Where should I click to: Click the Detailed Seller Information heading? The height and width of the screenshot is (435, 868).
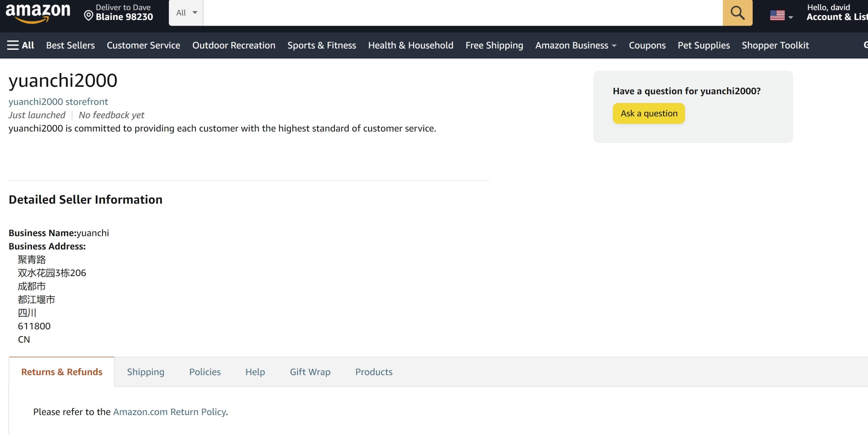tap(85, 200)
